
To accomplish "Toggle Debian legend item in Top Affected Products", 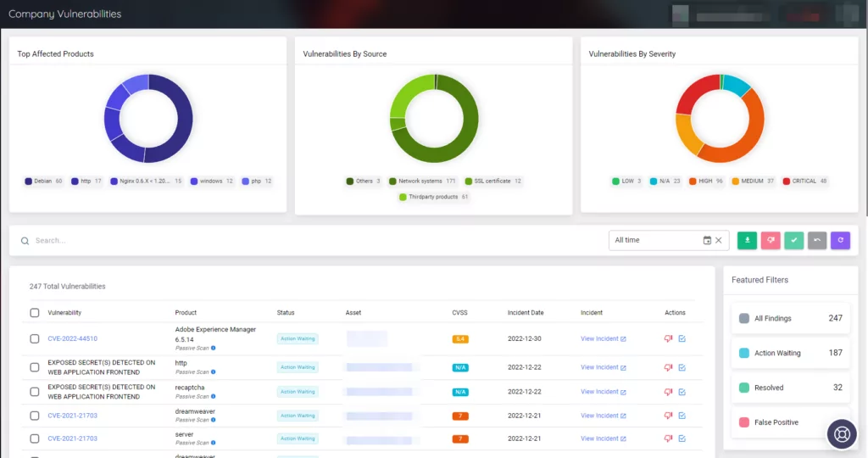I will tap(43, 182).
